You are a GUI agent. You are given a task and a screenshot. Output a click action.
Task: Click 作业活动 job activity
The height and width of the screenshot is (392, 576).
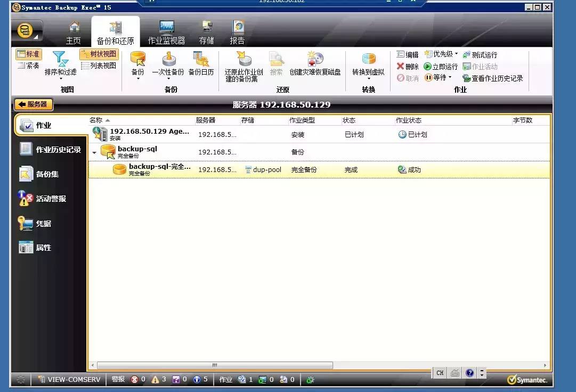(480, 67)
